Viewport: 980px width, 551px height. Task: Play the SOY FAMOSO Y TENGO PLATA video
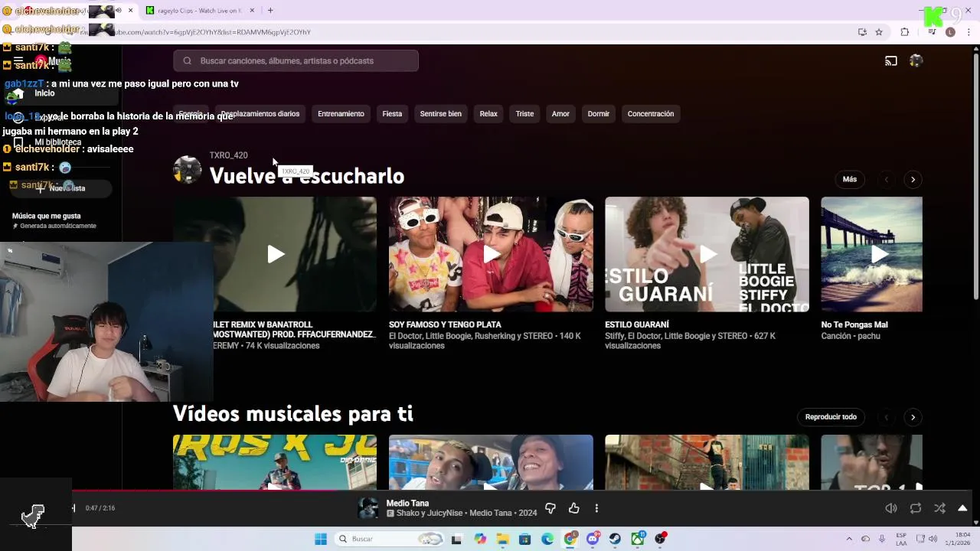pyautogui.click(x=491, y=254)
